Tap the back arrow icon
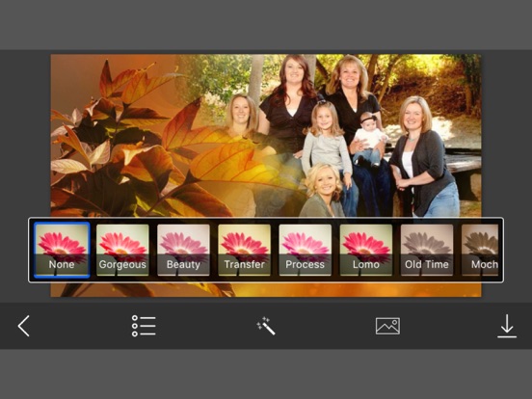 (24, 326)
